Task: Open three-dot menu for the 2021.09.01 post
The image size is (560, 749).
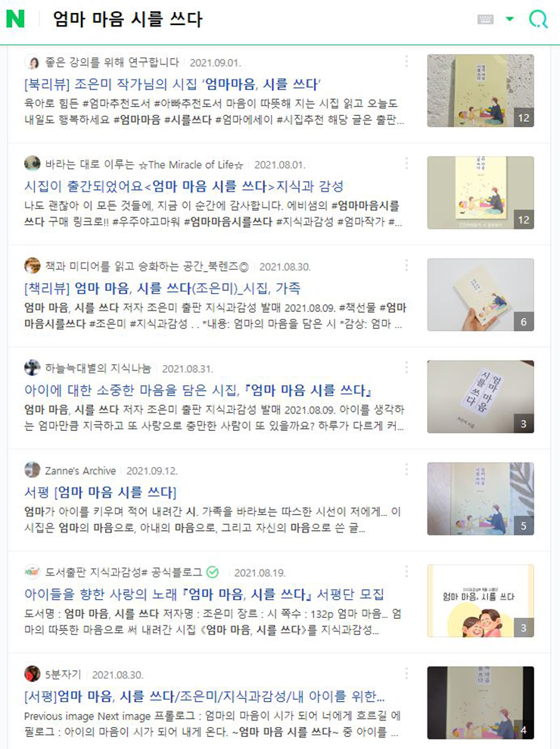Action: [x=406, y=61]
